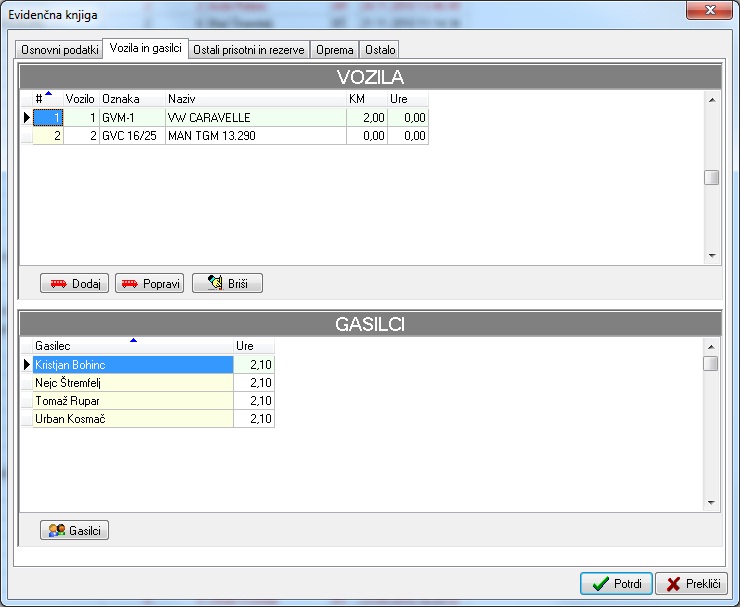Viewport: 740px width, 609px height.
Task: Open the Gasilci firefighters selection button
Action: (74, 531)
